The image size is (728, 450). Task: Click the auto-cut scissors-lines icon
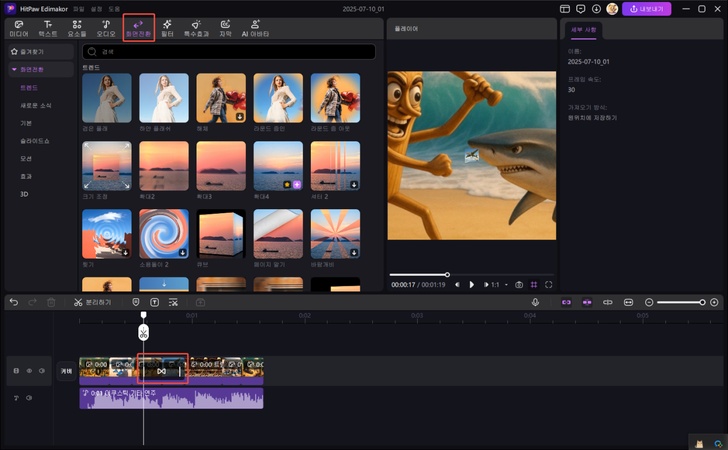click(173, 302)
